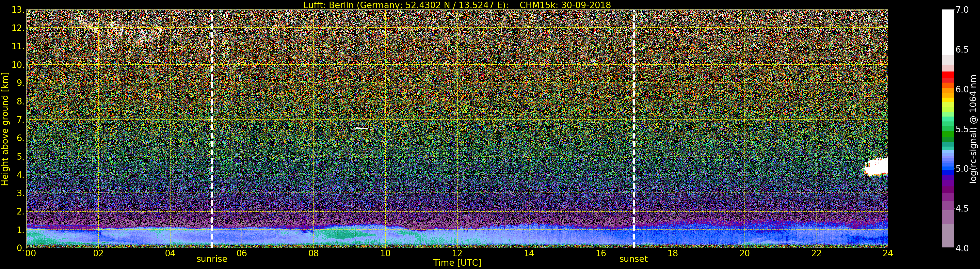Click the time axis tick '00'
Screen dimensions: 980x269
coord(30,253)
